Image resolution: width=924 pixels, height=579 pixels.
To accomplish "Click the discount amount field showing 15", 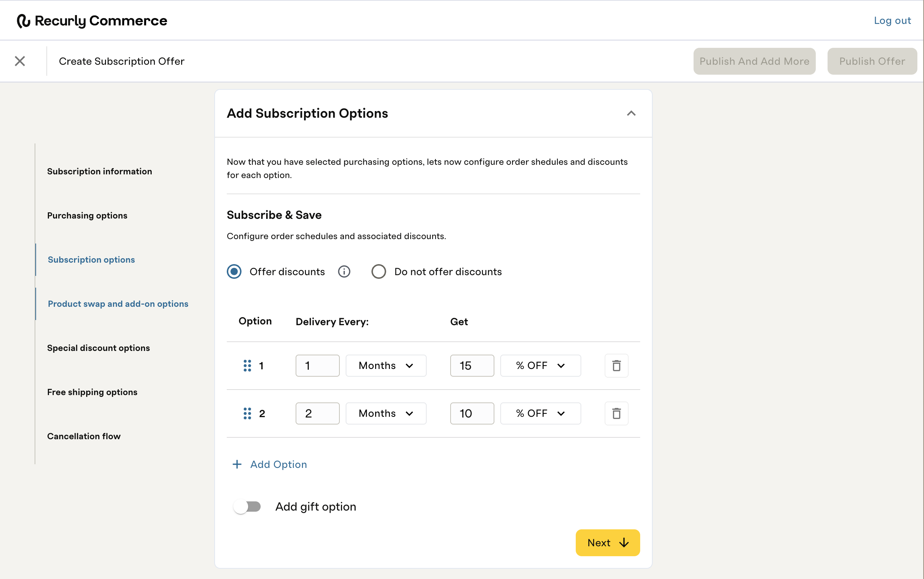I will click(472, 366).
